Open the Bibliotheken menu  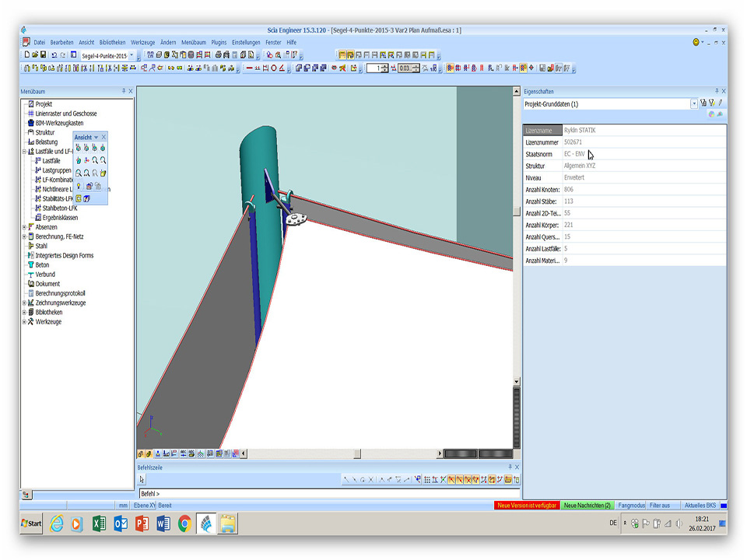(112, 42)
